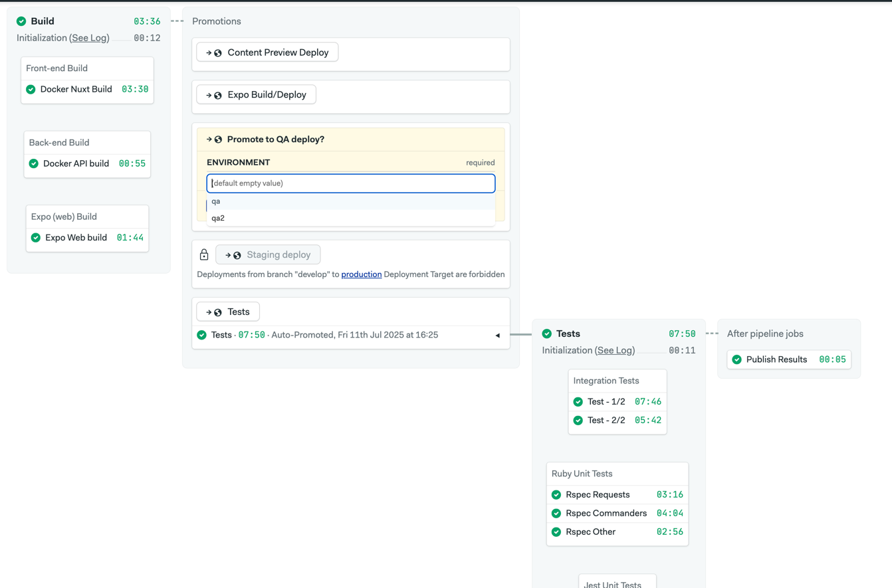Click the arrow icon on Expo Build/Deploy

(x=207, y=94)
